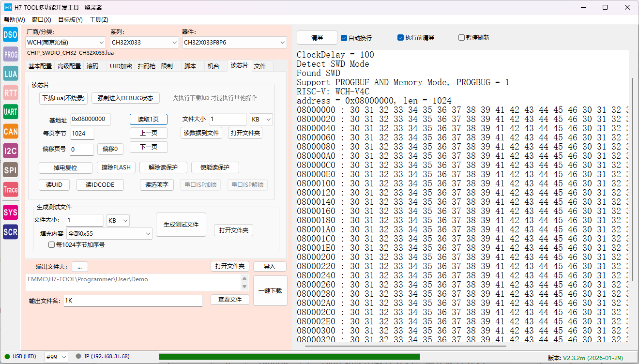Viewport: 639px width, 364px height.
Task: Open the SCR screen sidebar icon
Action: point(10,232)
